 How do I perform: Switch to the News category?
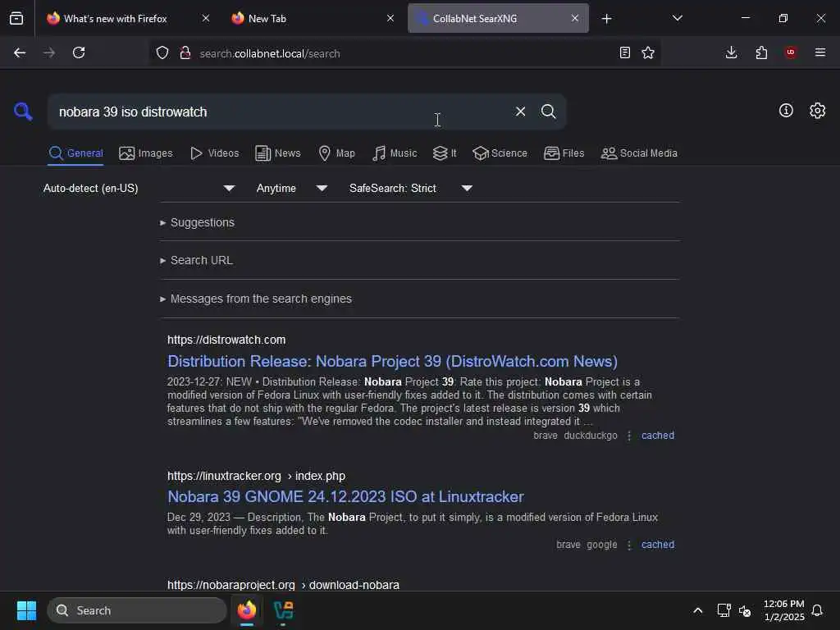[278, 153]
